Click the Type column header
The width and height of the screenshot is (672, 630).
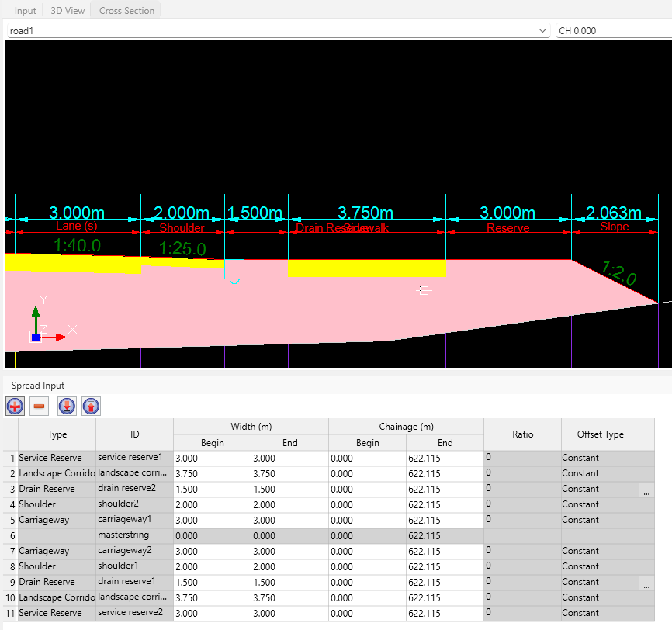click(57, 434)
